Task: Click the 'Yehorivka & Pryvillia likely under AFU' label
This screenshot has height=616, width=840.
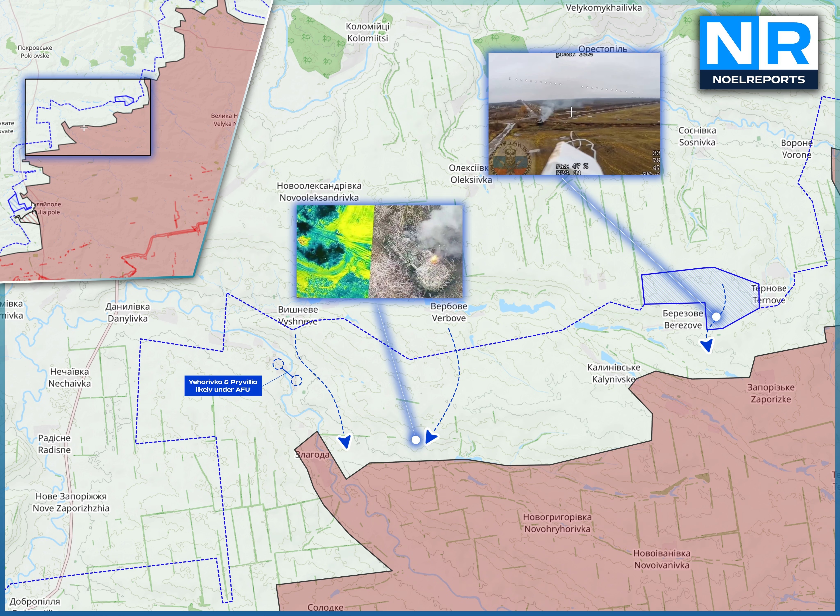Action: 223,386
